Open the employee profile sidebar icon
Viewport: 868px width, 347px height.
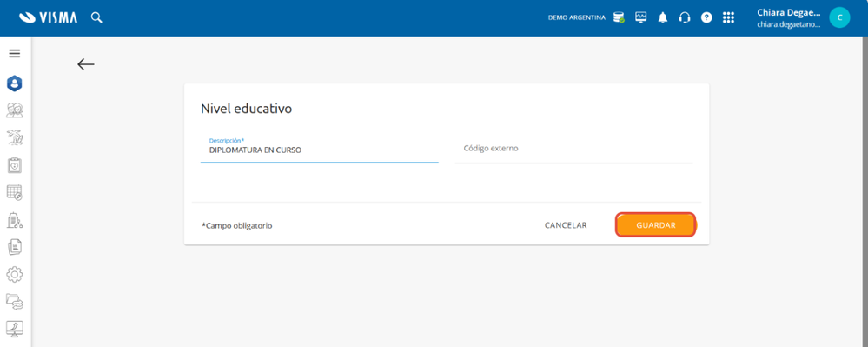[x=15, y=83]
